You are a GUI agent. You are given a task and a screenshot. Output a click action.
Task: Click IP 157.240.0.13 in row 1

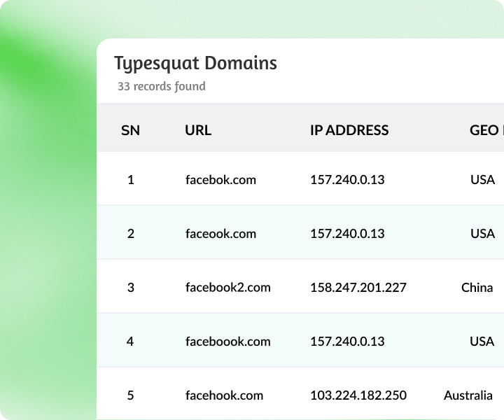coord(347,180)
